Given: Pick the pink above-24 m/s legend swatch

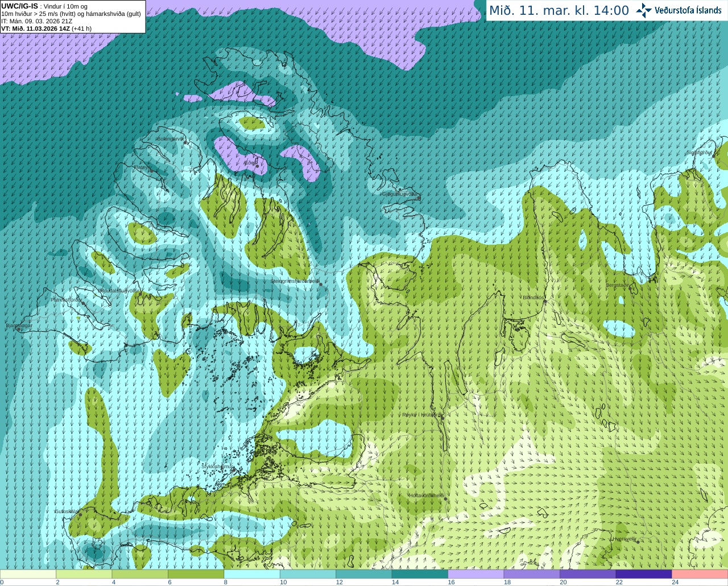Looking at the screenshot, I should coord(700,574).
